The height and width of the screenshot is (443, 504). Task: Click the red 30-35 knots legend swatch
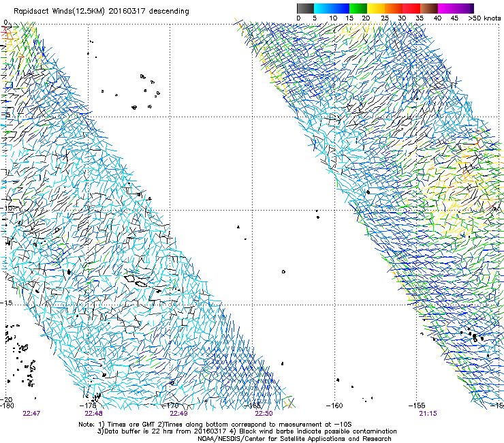411,8
